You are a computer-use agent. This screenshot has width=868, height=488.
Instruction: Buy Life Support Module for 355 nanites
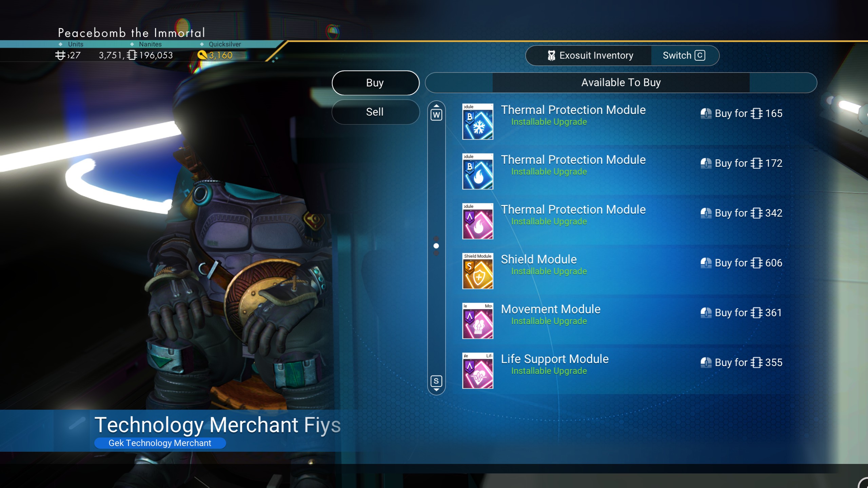[741, 362]
